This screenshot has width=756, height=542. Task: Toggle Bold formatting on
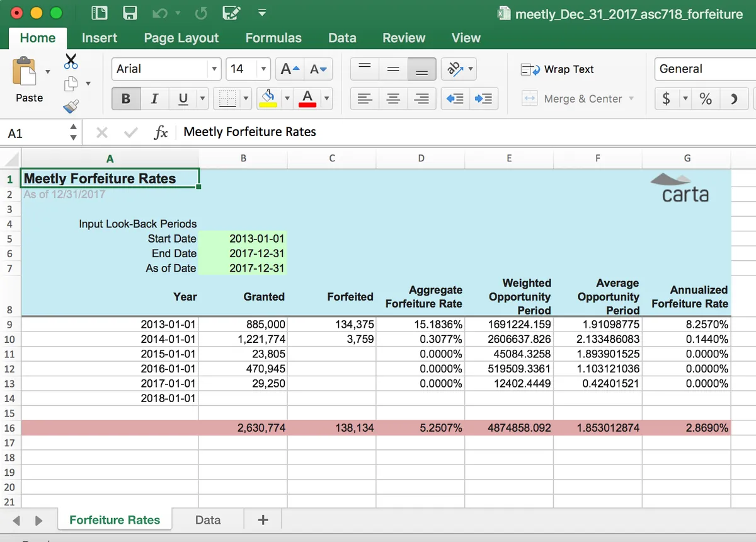coord(126,99)
